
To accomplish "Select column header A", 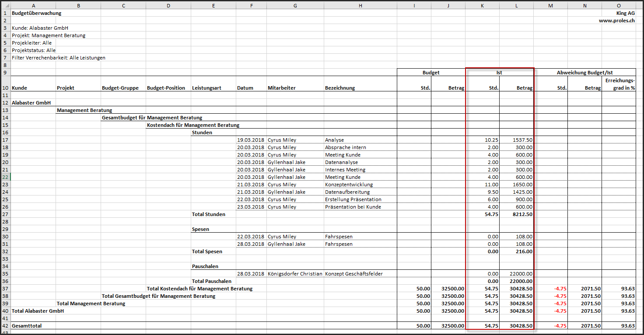I will click(33, 5).
